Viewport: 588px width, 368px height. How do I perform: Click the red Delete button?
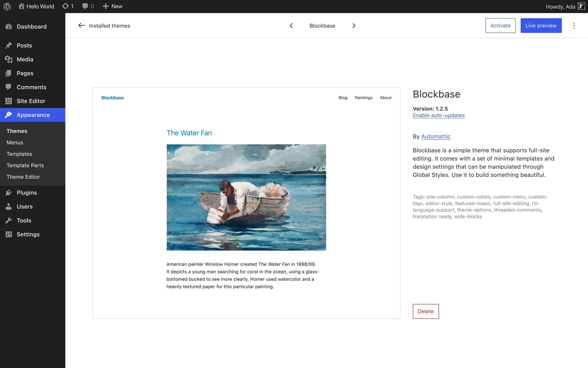coord(426,311)
